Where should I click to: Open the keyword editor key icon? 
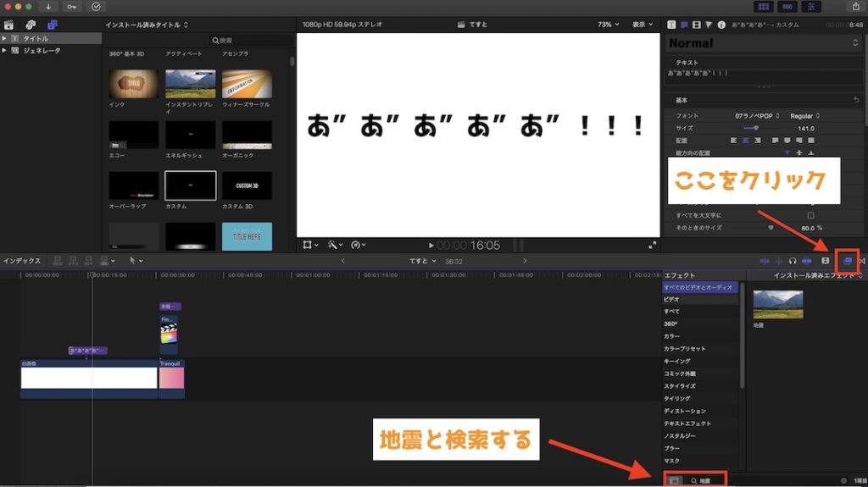72,7
